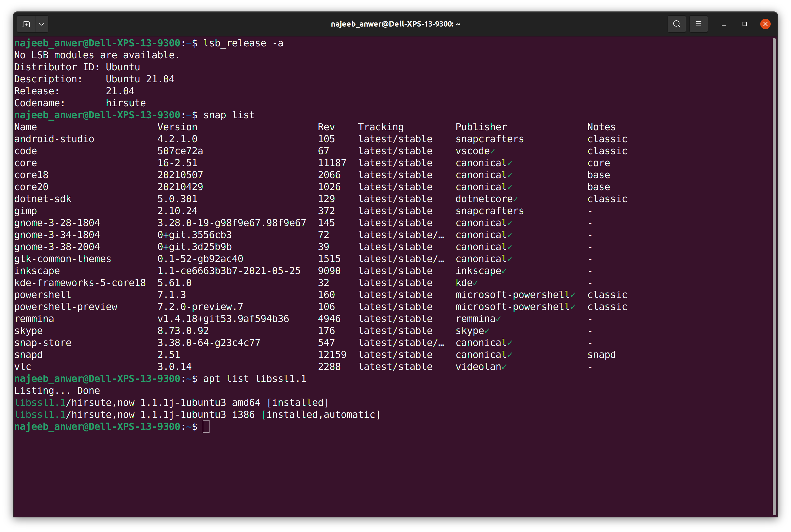
Task: Click the libssl1.1 i386 [installed,automatic] line
Action: (197, 415)
